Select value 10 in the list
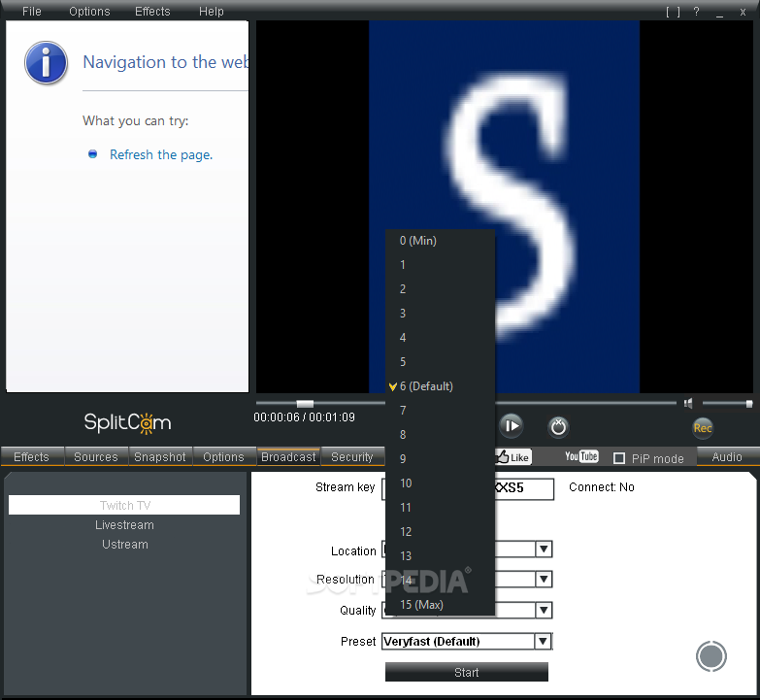 [x=440, y=483]
